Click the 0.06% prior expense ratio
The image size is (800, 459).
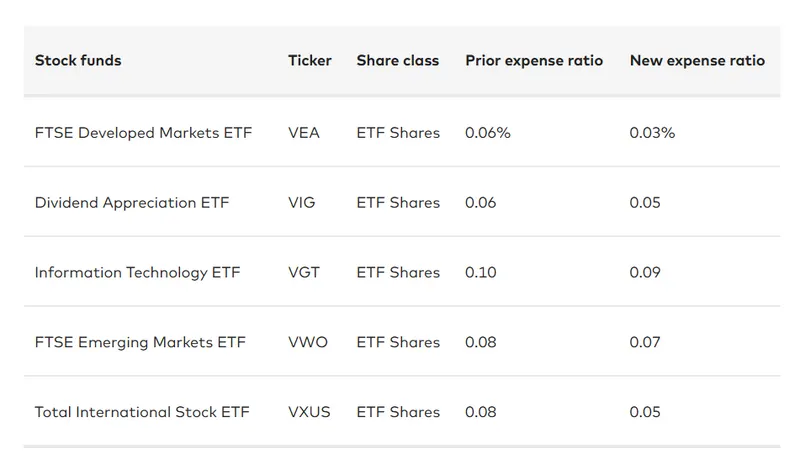click(x=488, y=133)
